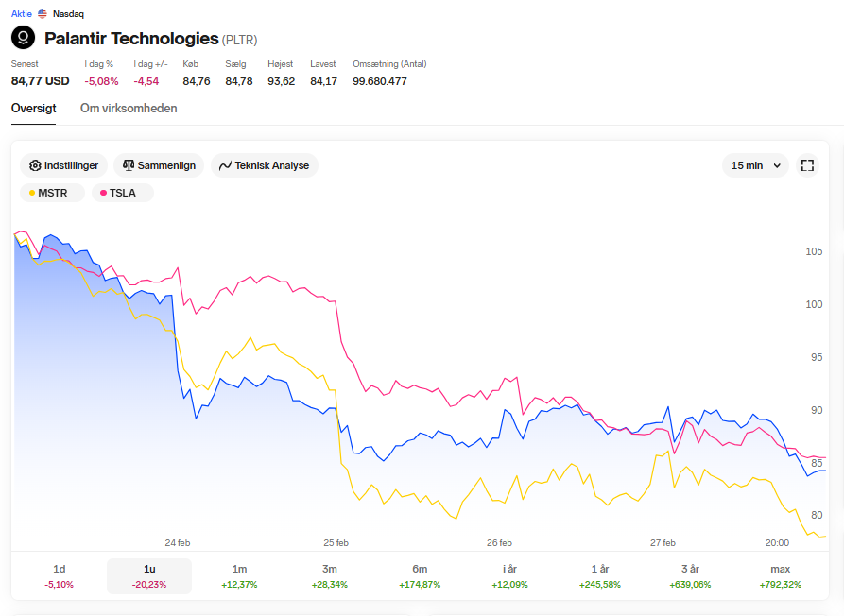844x616 pixels.
Task: Click the 20:00 time marker
Action: [777, 543]
